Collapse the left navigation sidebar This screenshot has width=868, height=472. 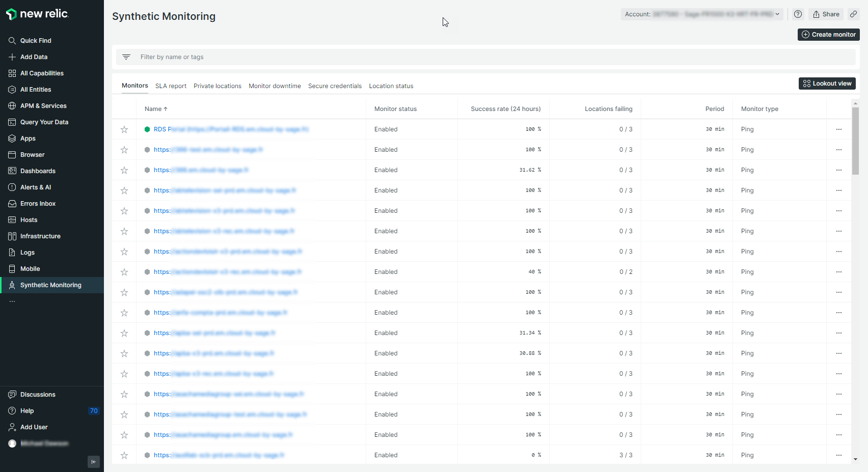(93, 461)
